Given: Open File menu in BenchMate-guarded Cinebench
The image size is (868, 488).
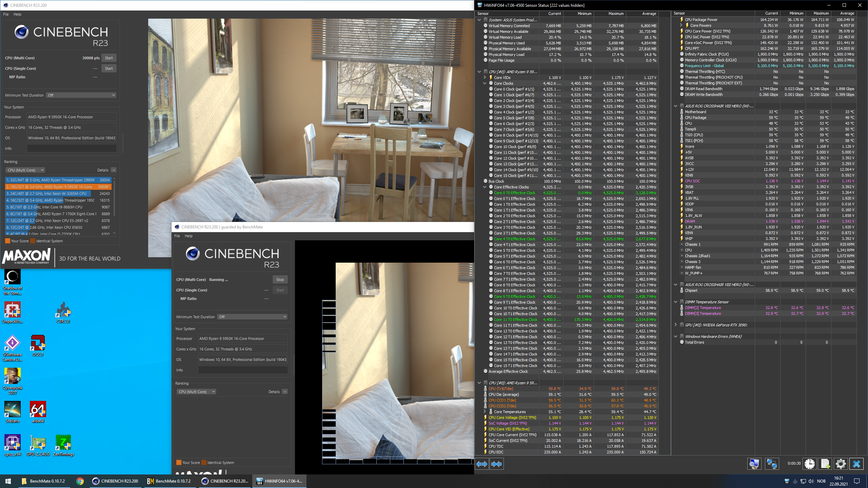Looking at the screenshot, I should [177, 236].
